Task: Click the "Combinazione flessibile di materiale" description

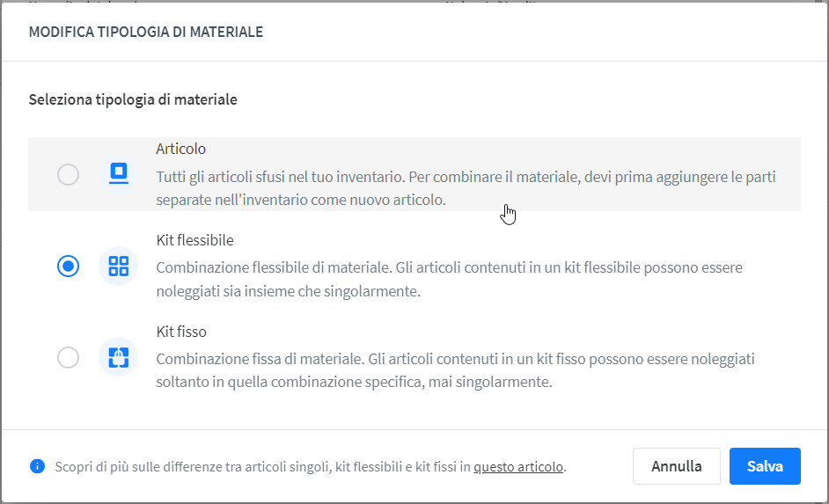Action: [449, 279]
